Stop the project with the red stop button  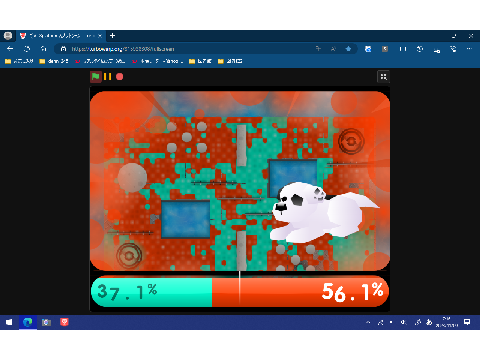pyautogui.click(x=119, y=77)
